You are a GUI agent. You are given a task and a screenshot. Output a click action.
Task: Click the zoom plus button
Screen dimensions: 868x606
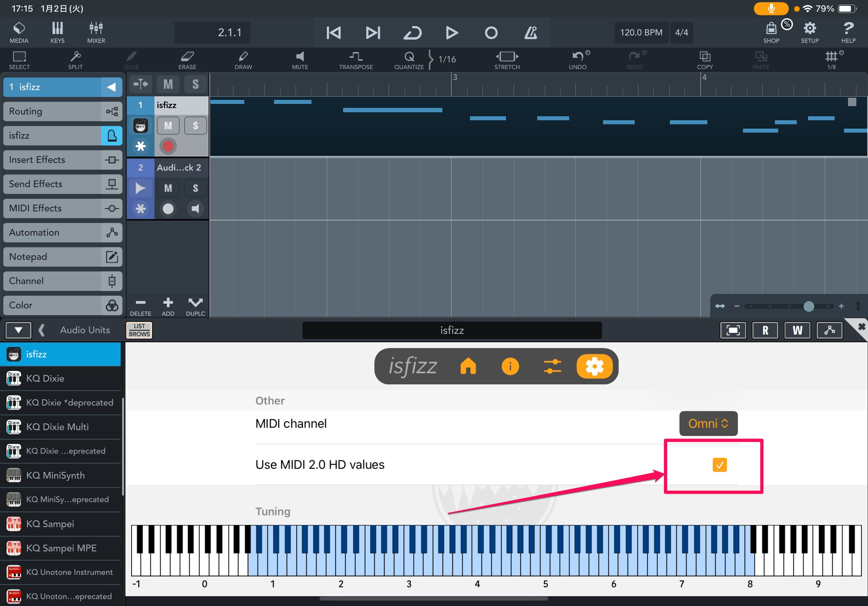[x=841, y=306]
